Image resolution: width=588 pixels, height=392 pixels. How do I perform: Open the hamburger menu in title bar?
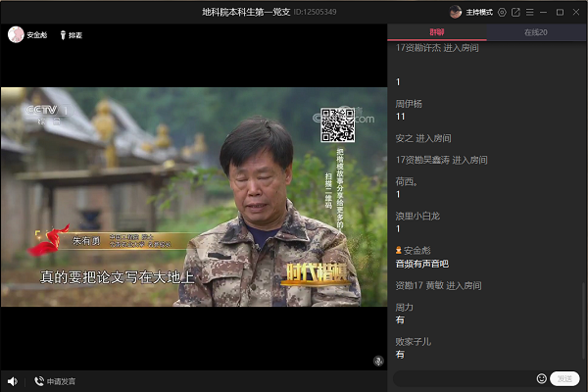(529, 12)
